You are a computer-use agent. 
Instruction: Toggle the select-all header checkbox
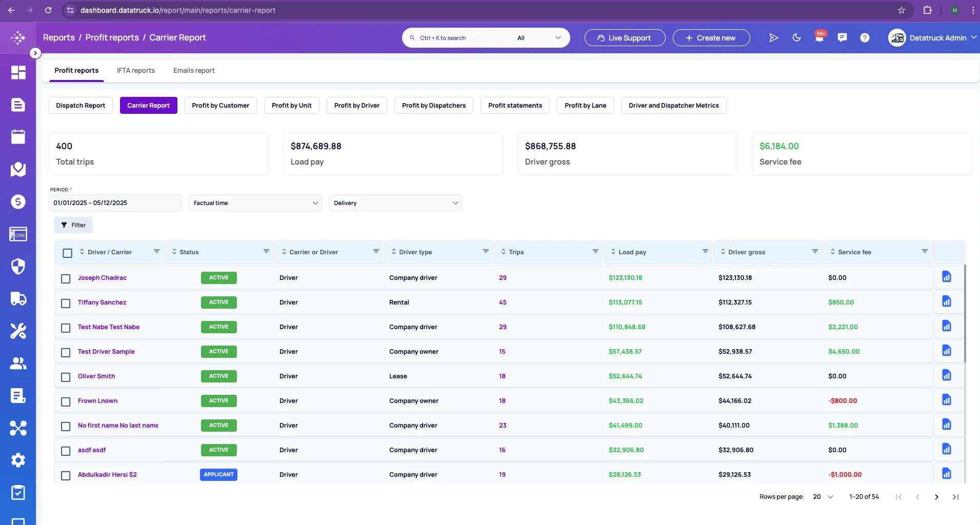pos(67,253)
